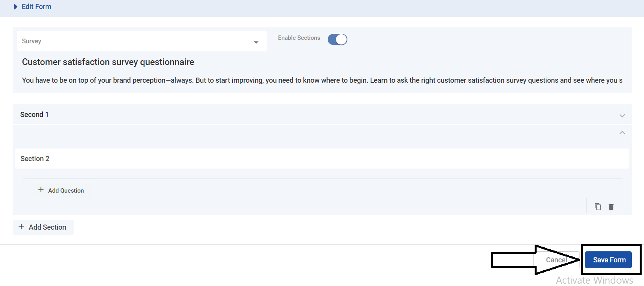Viewport: 644px width, 286px height.
Task: Click the form description text field
Action: pos(322,80)
